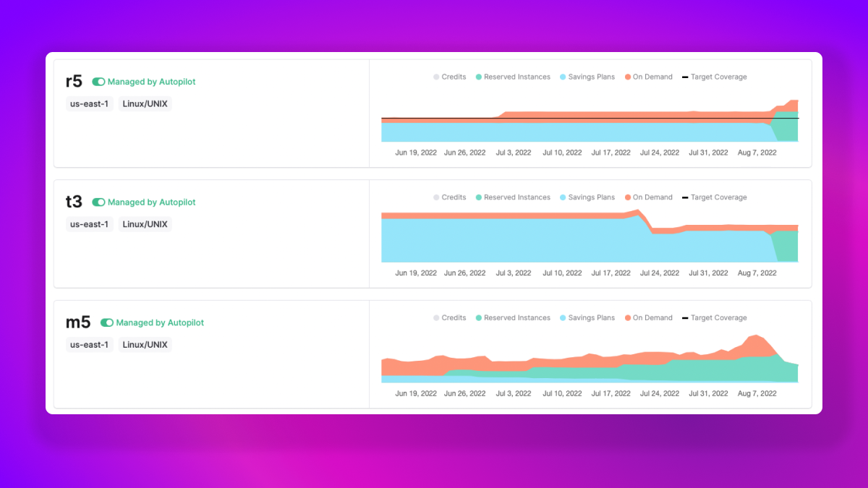Select the us-east-1 tag on r5 card
Screen dimensions: 868x488
point(89,103)
